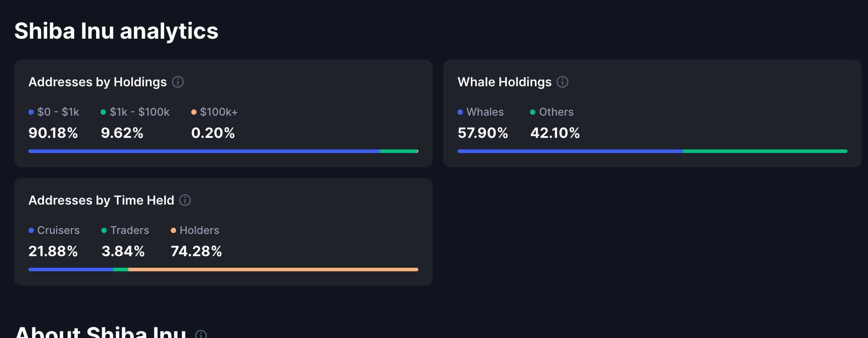The image size is (868, 338).
Task: Select the Traders legend label
Action: tap(129, 230)
